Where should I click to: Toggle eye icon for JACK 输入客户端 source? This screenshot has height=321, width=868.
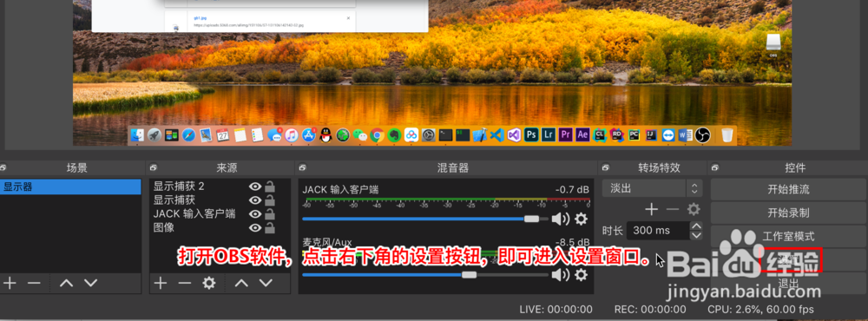pyautogui.click(x=255, y=214)
